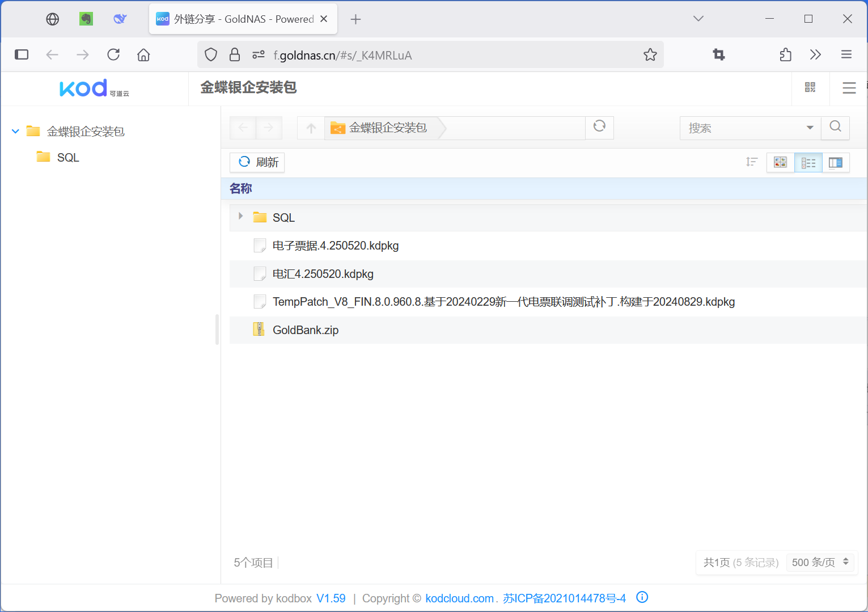This screenshot has width=868, height=612.
Task: Open the kodcloud.com link
Action: tap(460, 598)
